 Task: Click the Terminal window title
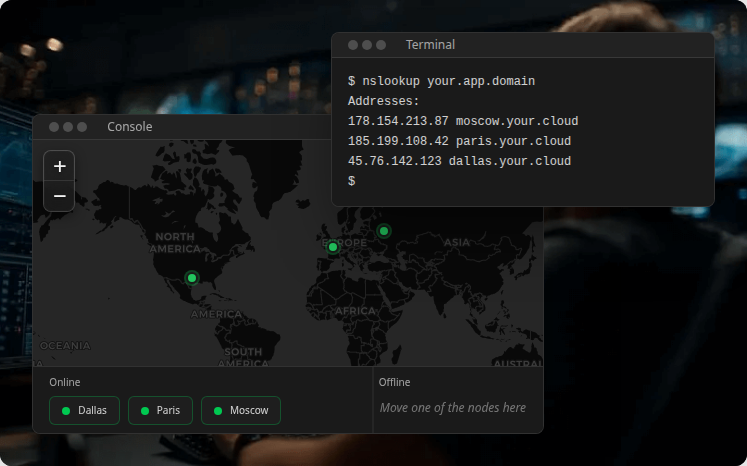click(430, 45)
